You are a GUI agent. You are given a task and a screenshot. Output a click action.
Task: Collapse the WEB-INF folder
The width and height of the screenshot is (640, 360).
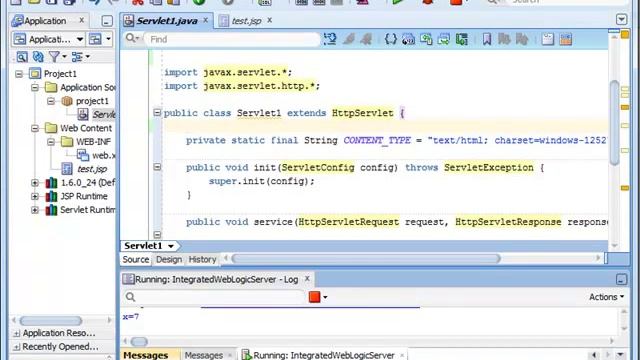[51, 142]
